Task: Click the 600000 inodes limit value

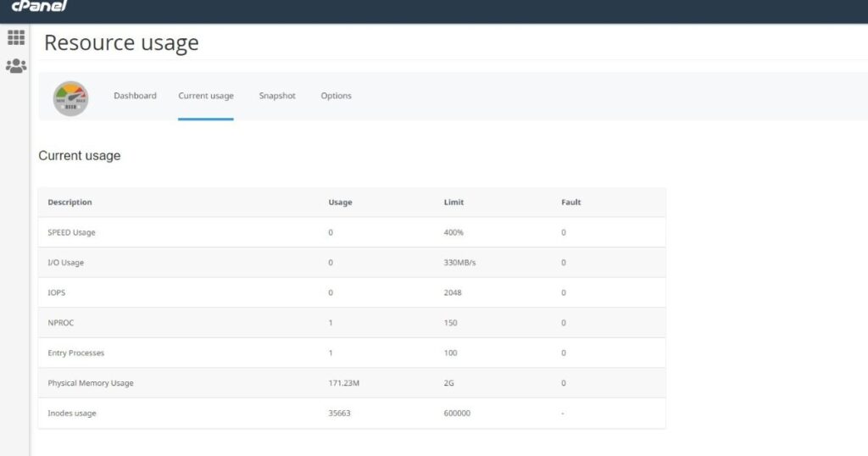Action: tap(457, 414)
